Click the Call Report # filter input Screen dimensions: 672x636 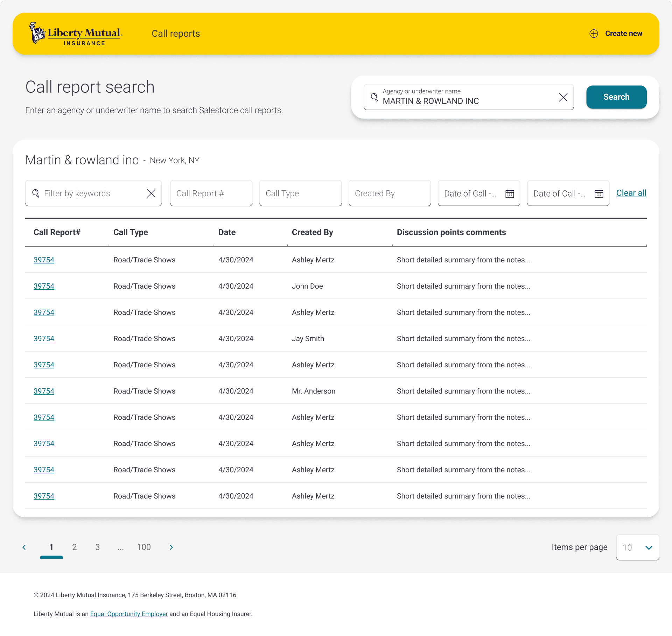pos(211,193)
